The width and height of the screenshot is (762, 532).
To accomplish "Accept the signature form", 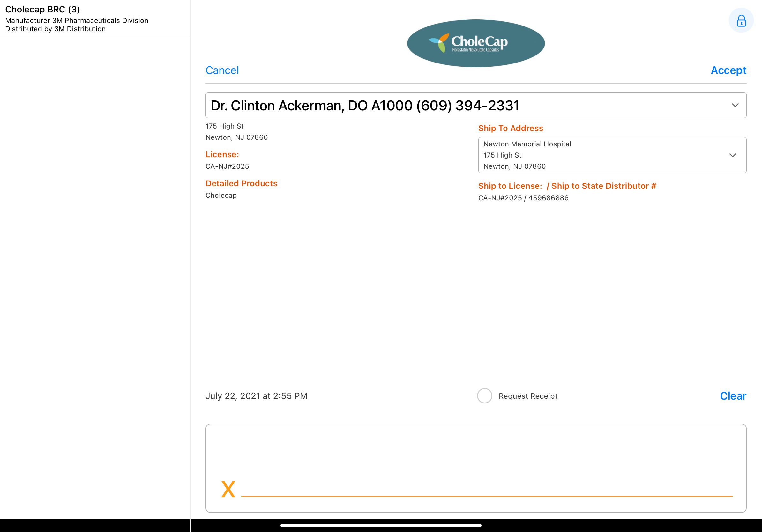I will (728, 70).
